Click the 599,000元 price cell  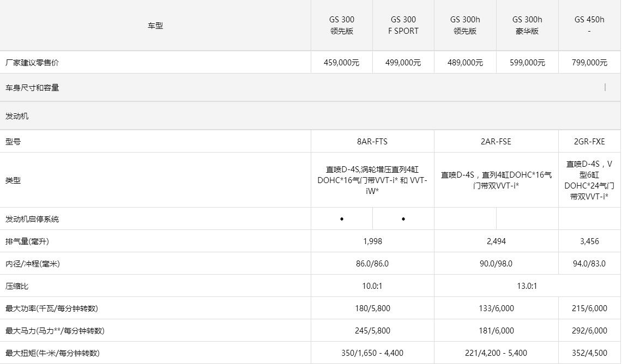pyautogui.click(x=527, y=63)
